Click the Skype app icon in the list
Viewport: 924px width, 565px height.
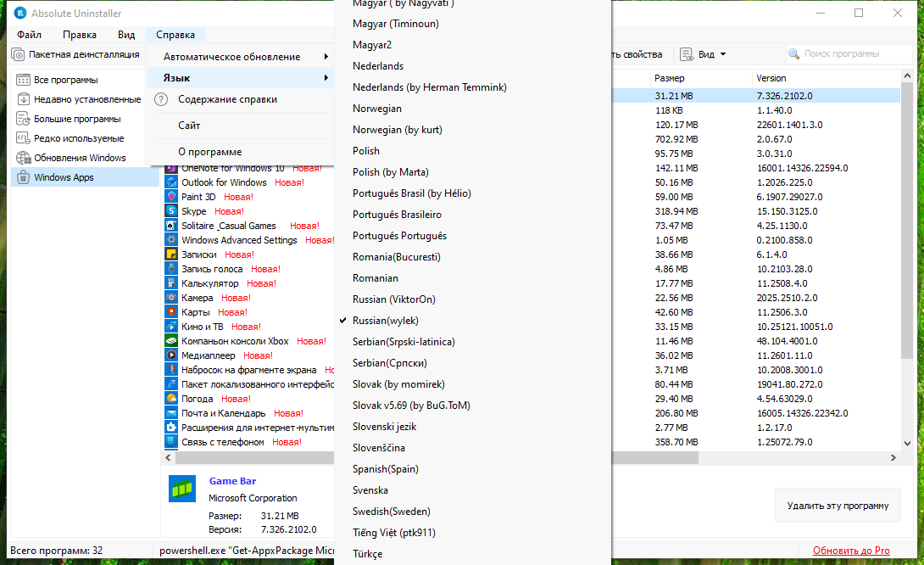171,211
